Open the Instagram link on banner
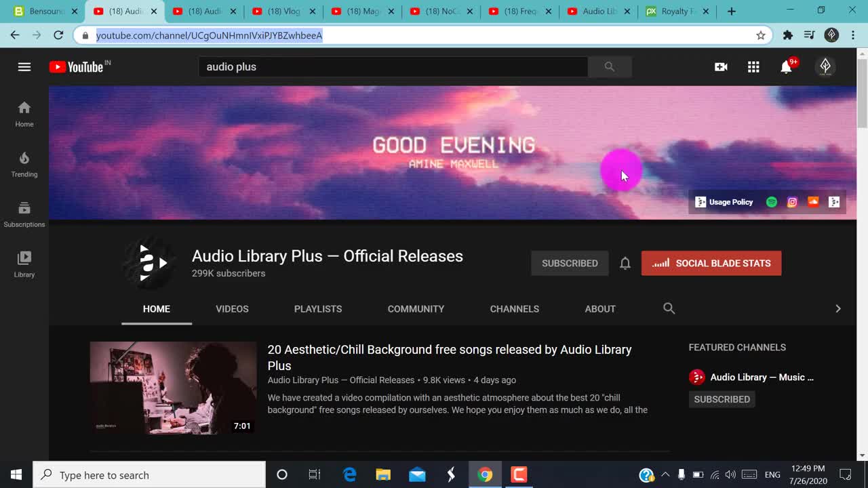The width and height of the screenshot is (868, 488). [792, 202]
